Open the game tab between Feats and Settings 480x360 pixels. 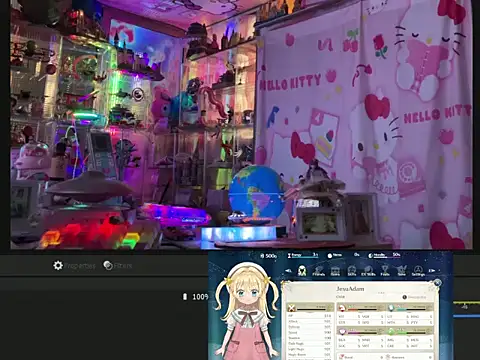[402, 270]
